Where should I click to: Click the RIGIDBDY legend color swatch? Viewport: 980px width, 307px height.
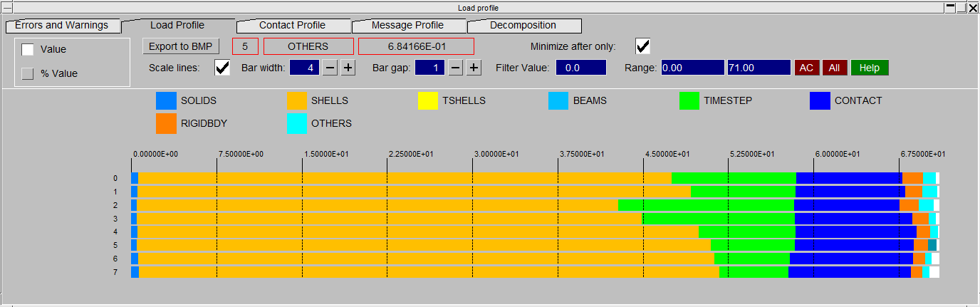pos(166,123)
